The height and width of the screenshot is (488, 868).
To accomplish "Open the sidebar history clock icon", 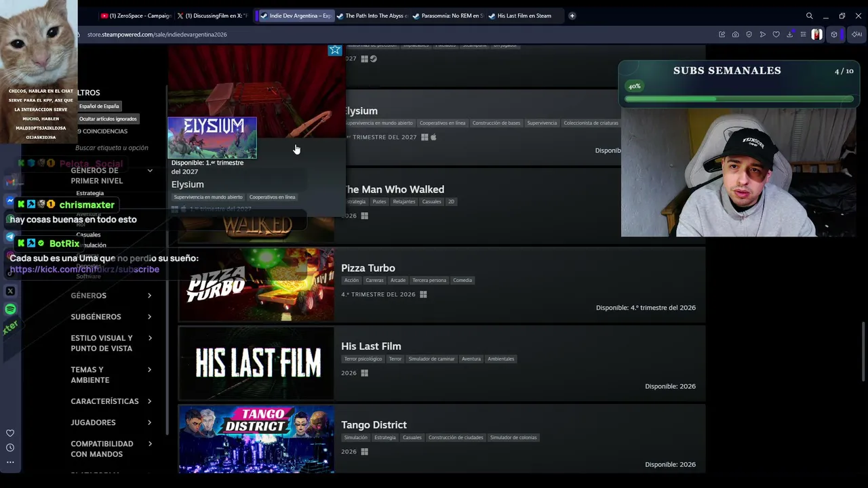I will coord(10,447).
